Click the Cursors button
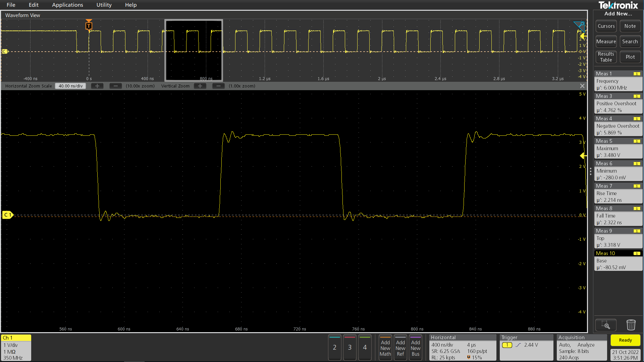This screenshot has height=362, width=644. tap(606, 26)
